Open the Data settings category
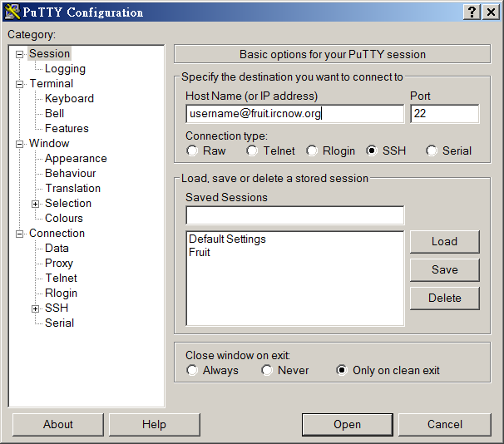The image size is (504, 444). click(57, 248)
